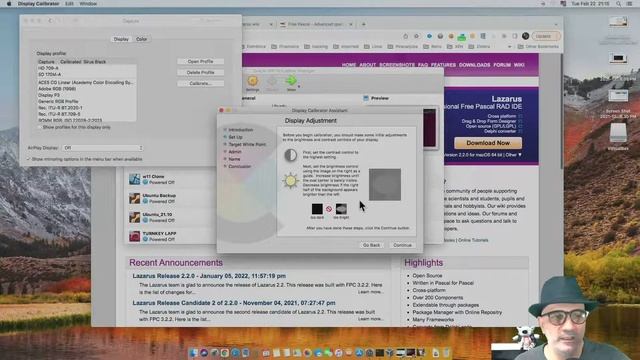640x360 pixels.
Task: Click the DOWNLOADS link in Lazarus navigation
Action: [474, 65]
